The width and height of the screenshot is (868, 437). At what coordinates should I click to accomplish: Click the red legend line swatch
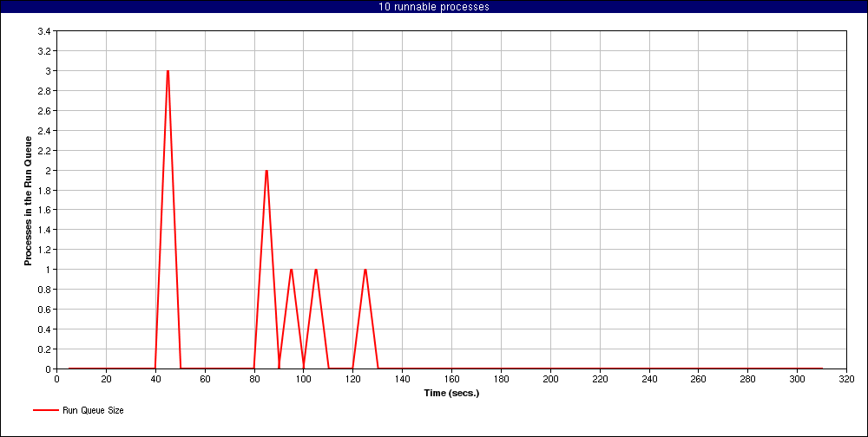46,410
